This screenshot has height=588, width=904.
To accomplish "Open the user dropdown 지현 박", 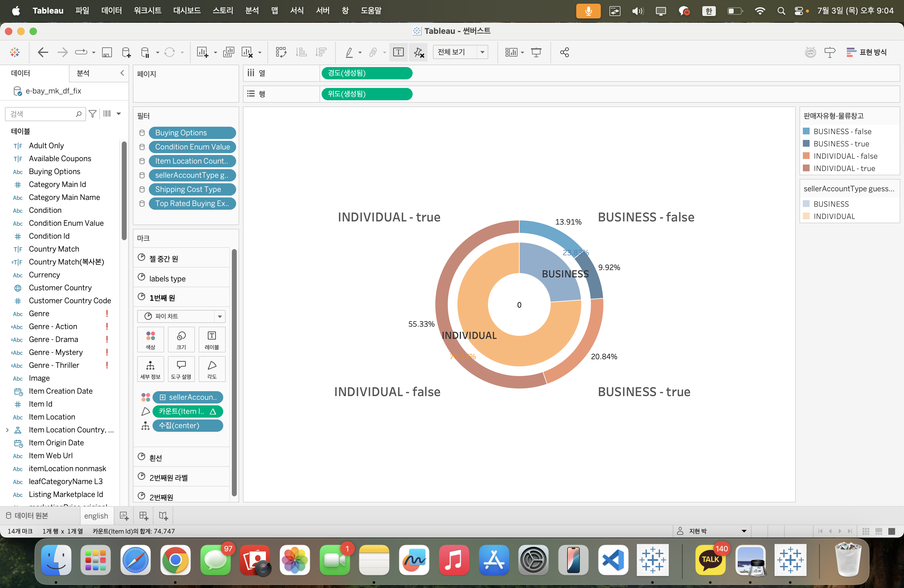I will click(x=712, y=531).
